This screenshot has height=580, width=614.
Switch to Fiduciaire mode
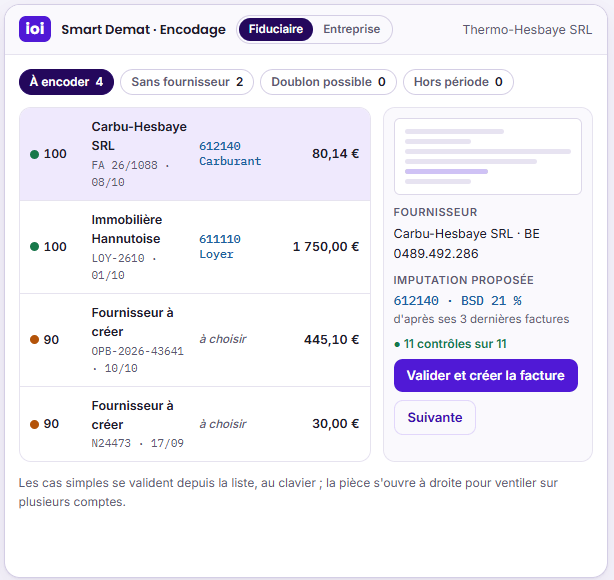click(x=276, y=29)
